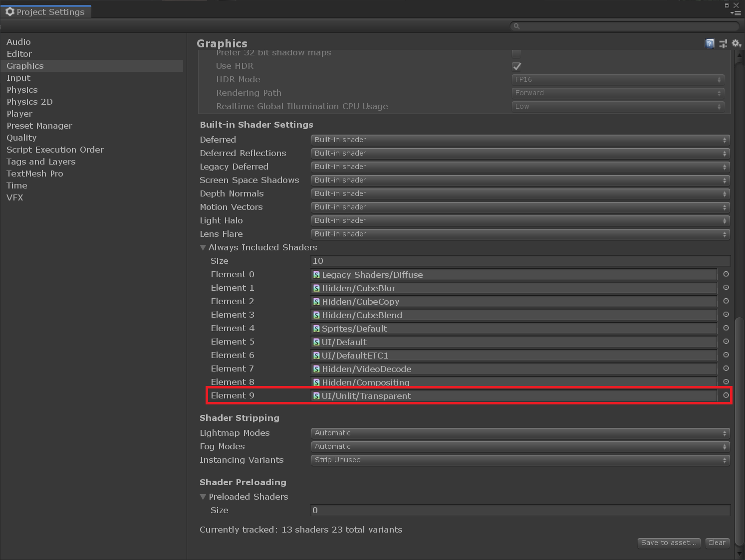Click the Save to asset button

click(x=669, y=543)
